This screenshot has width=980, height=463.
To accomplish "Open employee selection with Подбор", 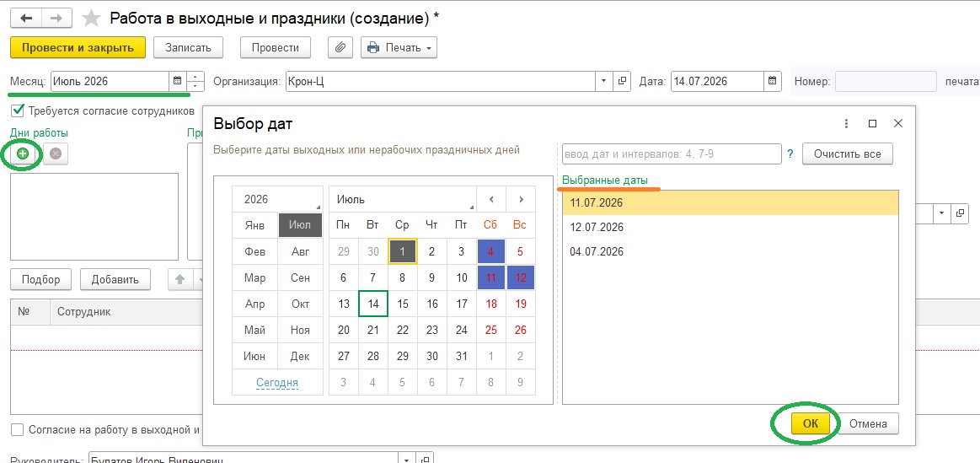I will [x=40, y=280].
